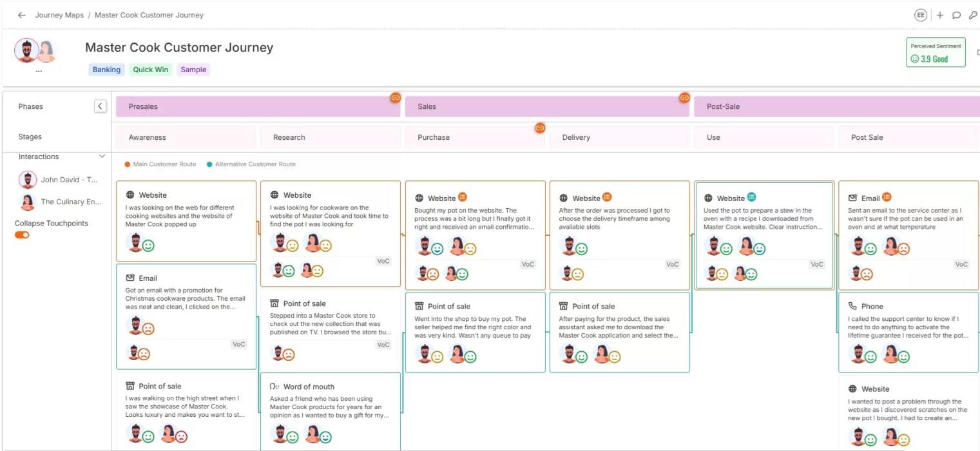Open the Journey Maps breadcrumb link

[59, 15]
